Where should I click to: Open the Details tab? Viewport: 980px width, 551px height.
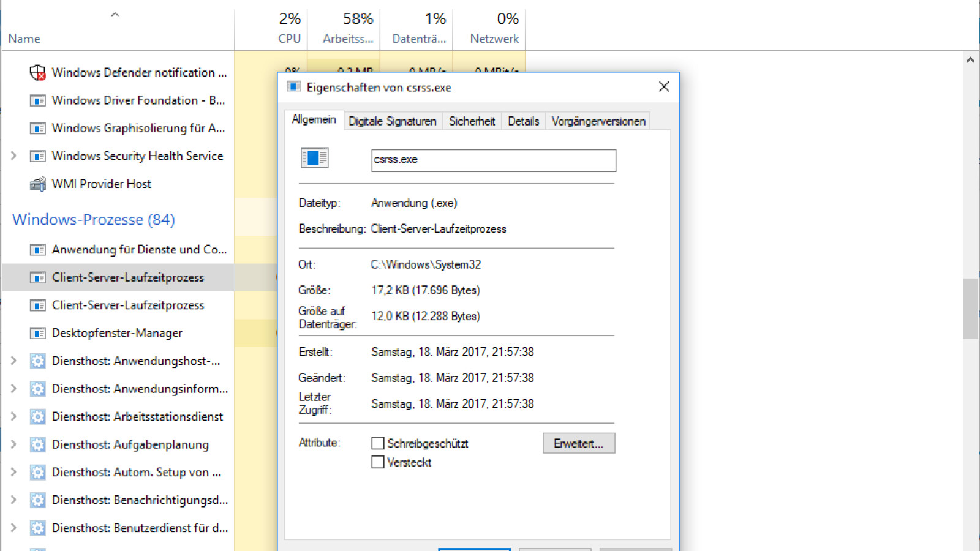(x=523, y=121)
